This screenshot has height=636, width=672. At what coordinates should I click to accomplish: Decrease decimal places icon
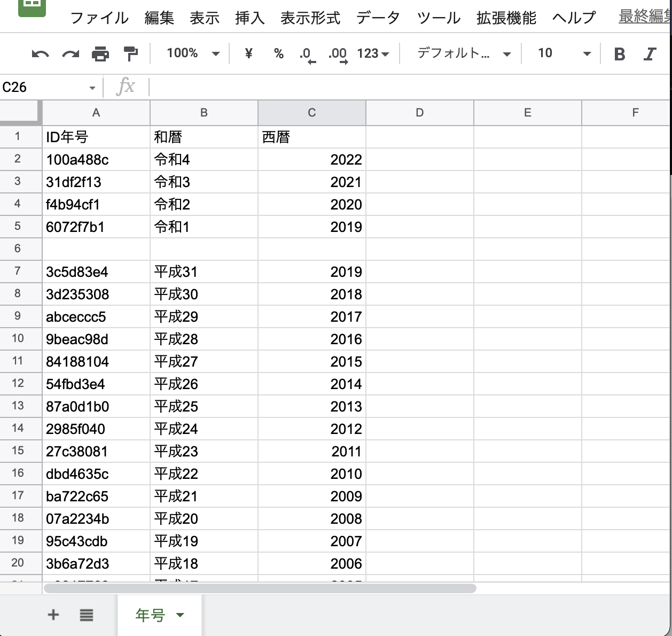click(x=307, y=54)
